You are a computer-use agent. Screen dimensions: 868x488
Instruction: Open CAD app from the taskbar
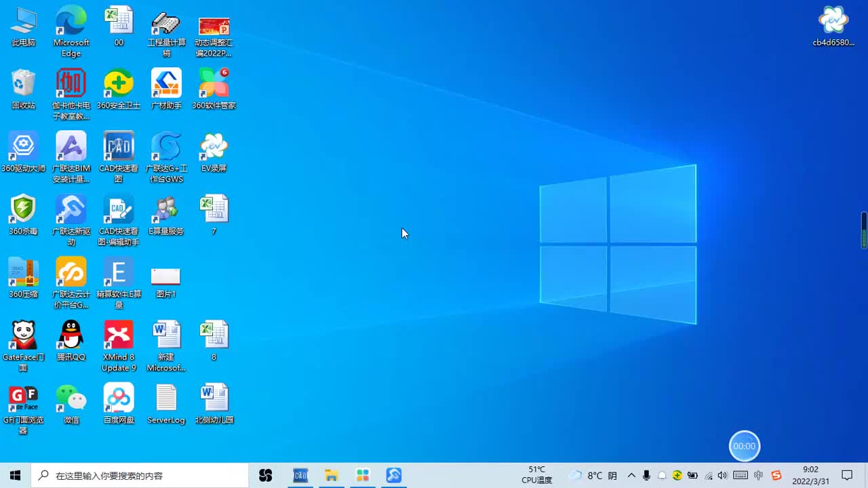pos(300,475)
